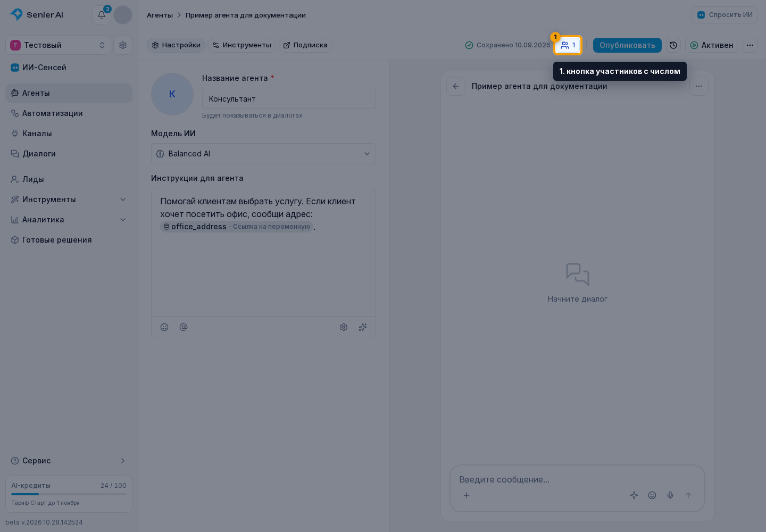766x532 pixels.
Task: Open the notifications bell
Action: [x=102, y=15]
